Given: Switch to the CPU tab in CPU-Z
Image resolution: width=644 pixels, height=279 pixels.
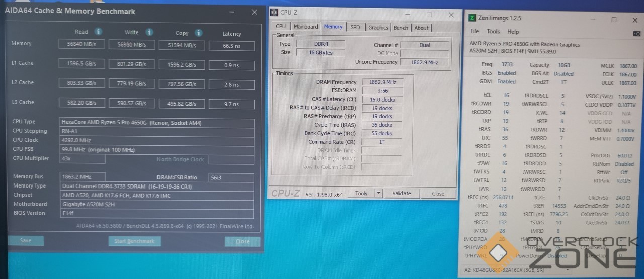Looking at the screenshot, I should [x=281, y=27].
